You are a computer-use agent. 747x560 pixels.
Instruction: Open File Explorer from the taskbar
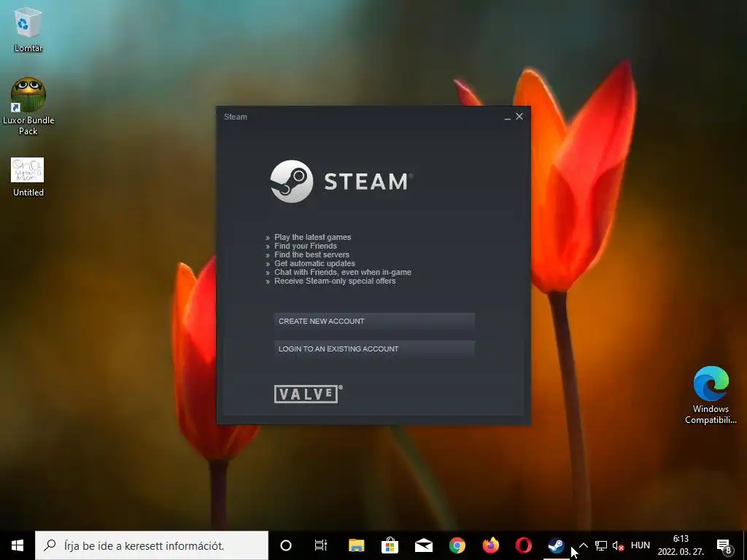356,545
